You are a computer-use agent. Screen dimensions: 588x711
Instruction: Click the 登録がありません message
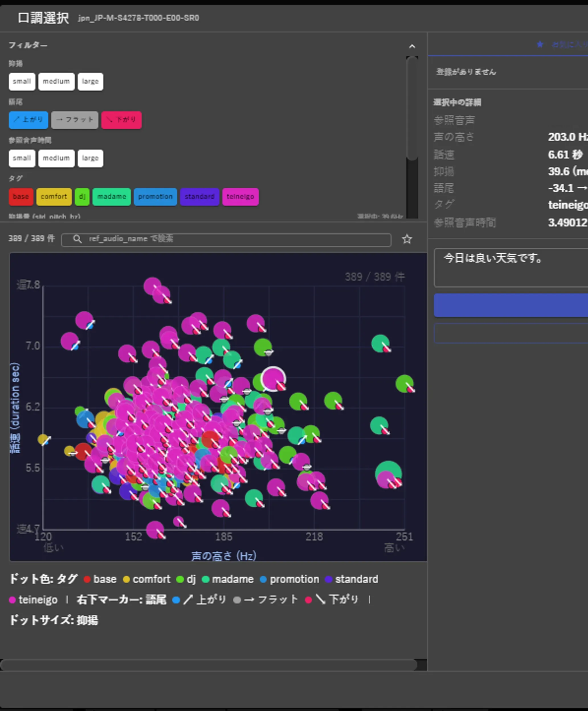click(466, 72)
